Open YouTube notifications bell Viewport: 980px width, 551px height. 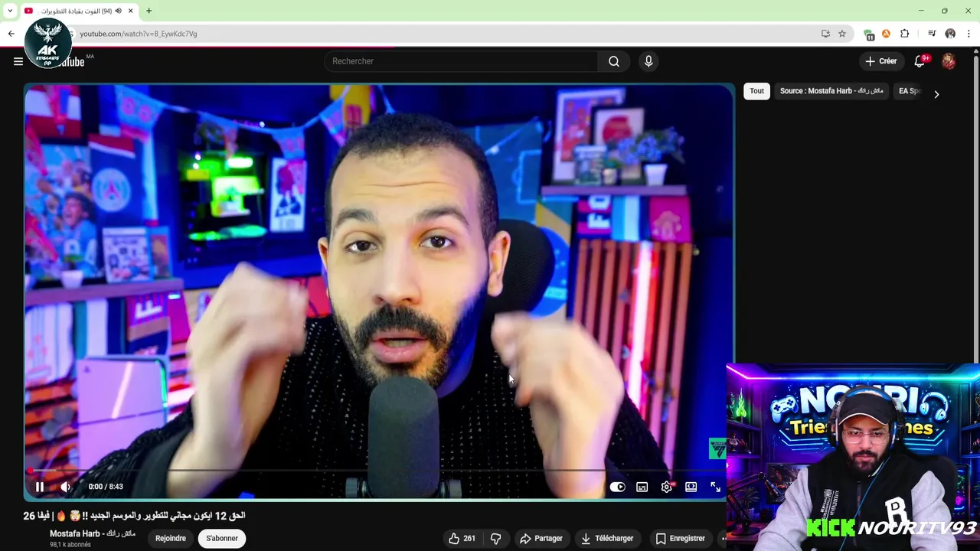pyautogui.click(x=920, y=61)
